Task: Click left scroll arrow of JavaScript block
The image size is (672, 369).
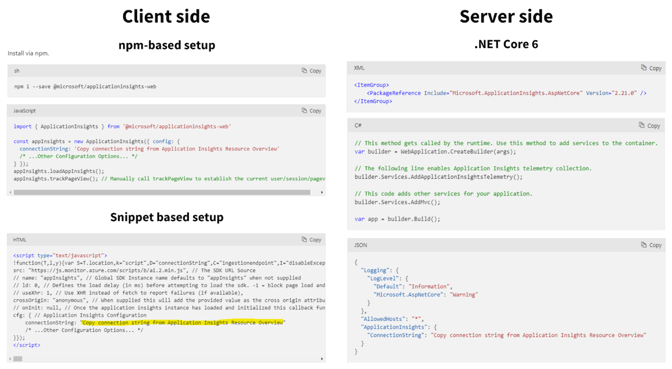Action: pos(10,192)
